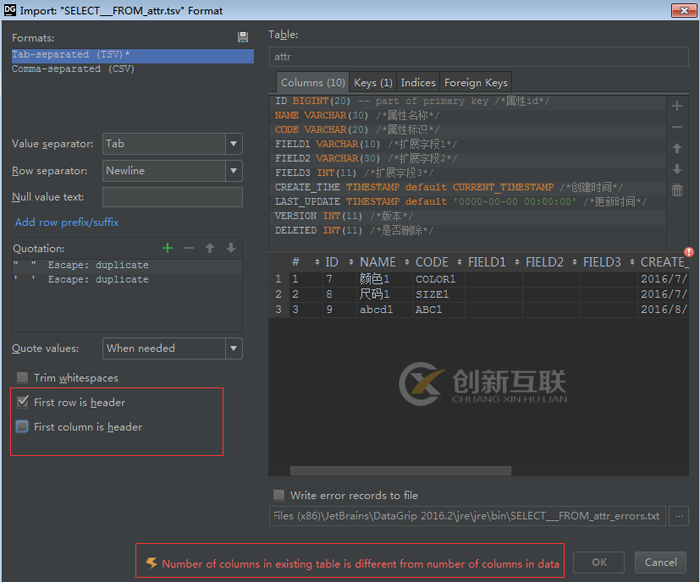The height and width of the screenshot is (582, 700).
Task: Switch to the Keys (1) tab
Action: pyautogui.click(x=374, y=83)
